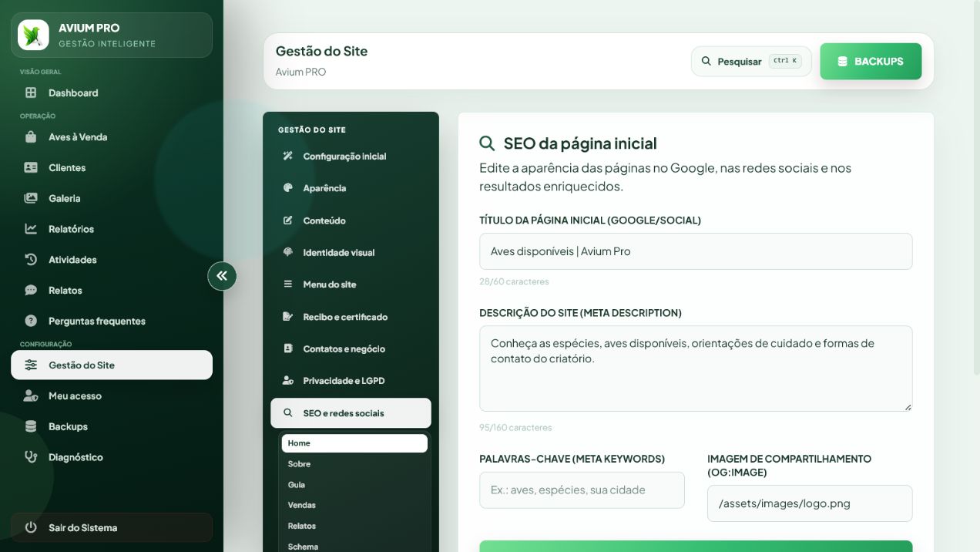Click the green BACKUPS button

871,62
